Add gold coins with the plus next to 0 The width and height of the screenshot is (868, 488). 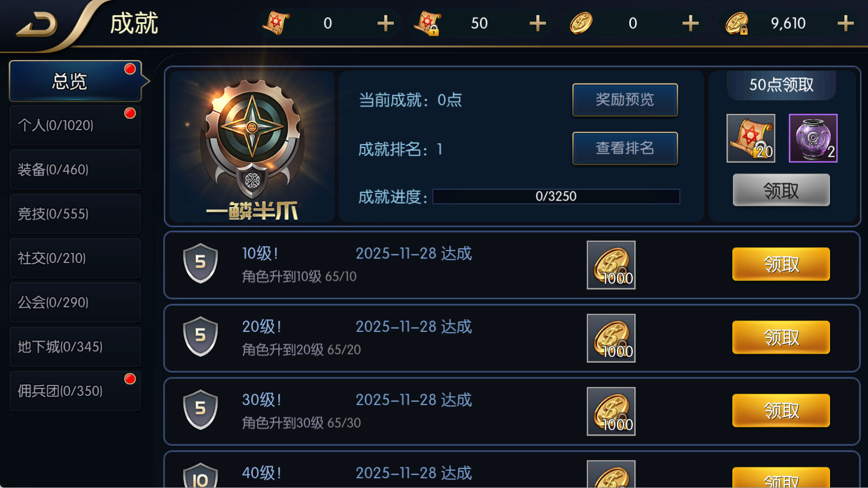point(690,23)
